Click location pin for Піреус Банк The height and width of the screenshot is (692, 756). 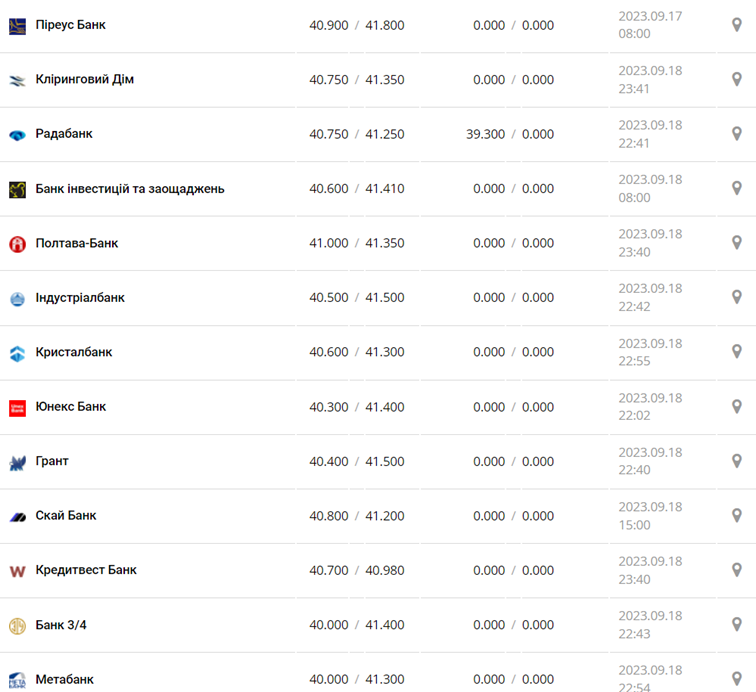[737, 25]
